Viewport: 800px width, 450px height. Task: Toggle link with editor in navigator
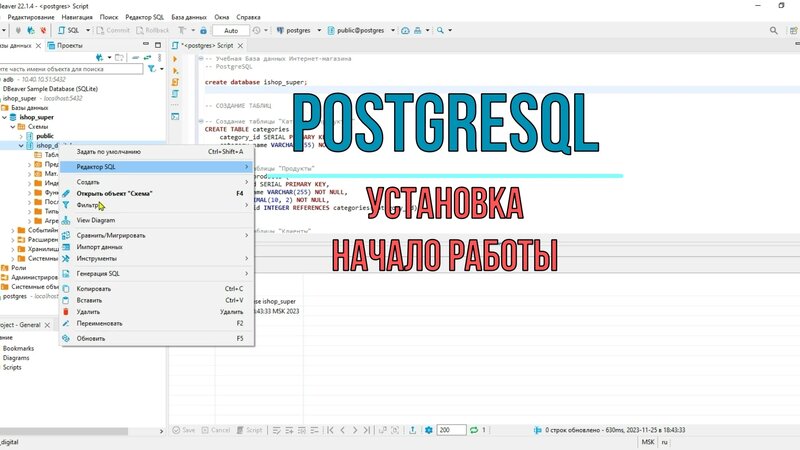[147, 58]
